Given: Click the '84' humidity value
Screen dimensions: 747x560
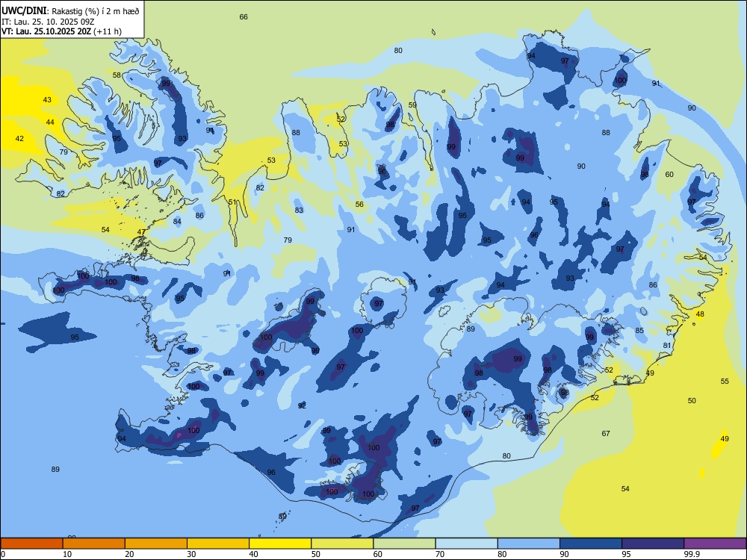Looking at the screenshot, I should pyautogui.click(x=177, y=222).
